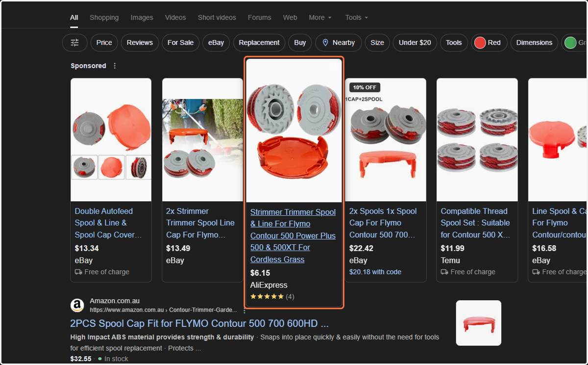Open three-dot menu beside Amazon URL
This screenshot has width=588, height=365.
[x=245, y=311]
